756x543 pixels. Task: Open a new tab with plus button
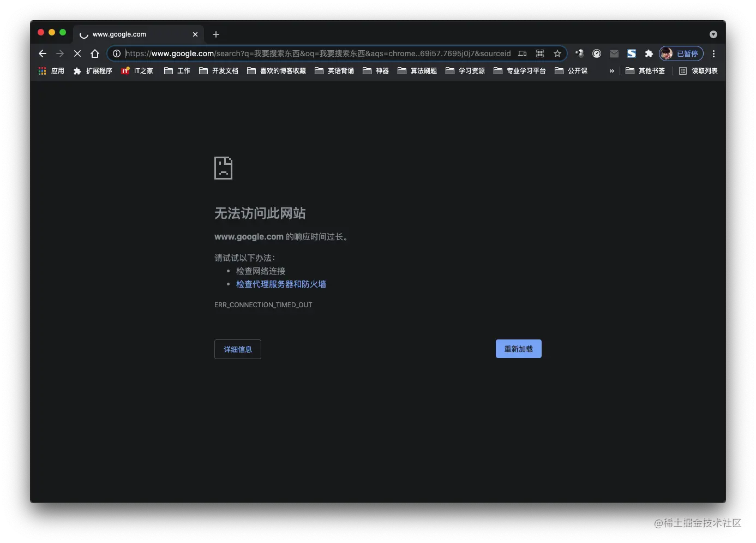coord(216,34)
